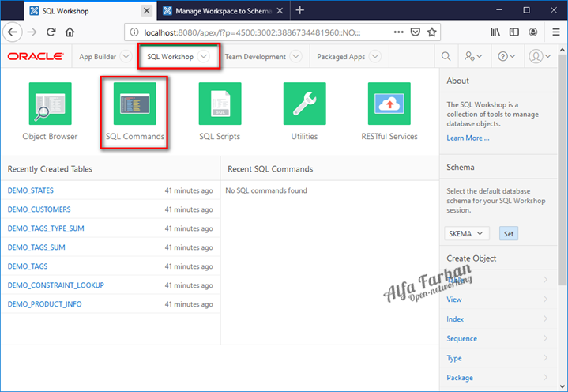Expand the App Builder dropdown arrow
The image size is (568, 392).
(x=126, y=56)
